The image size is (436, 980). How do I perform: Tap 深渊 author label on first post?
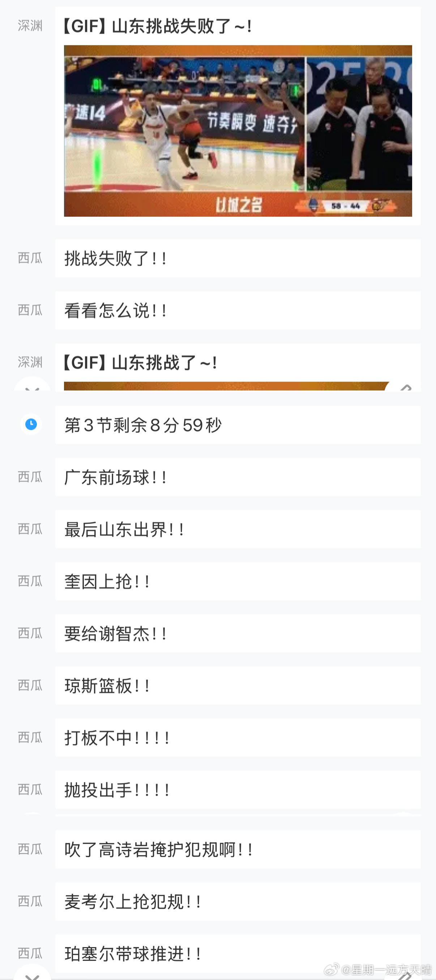coord(30,25)
